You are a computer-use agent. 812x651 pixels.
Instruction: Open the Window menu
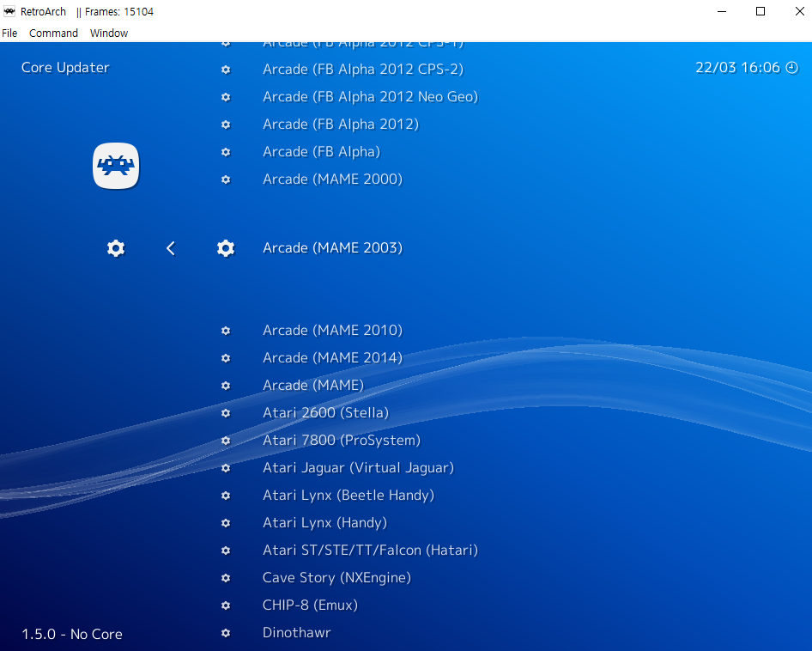109,33
